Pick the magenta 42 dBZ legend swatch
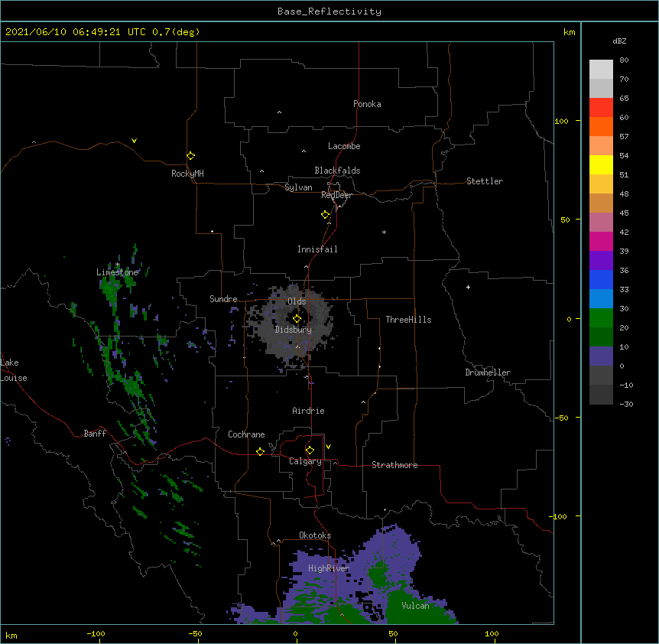Viewport: 659px width, 644px height. pyautogui.click(x=601, y=241)
